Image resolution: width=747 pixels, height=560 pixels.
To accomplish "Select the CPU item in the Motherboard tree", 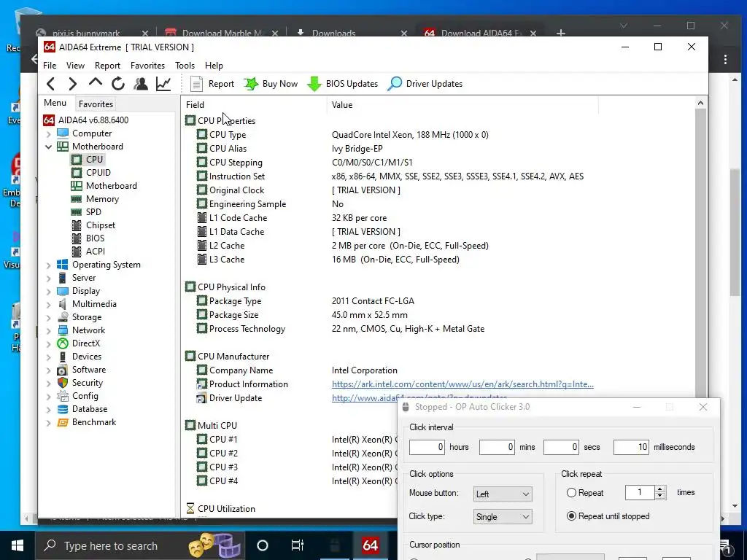I will point(94,160).
